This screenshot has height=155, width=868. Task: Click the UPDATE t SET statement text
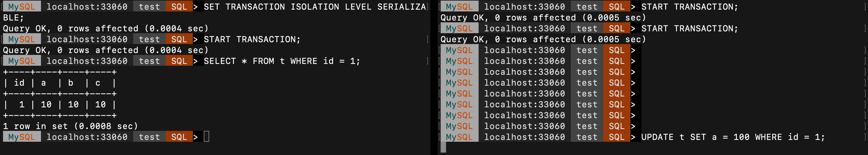pos(732,137)
